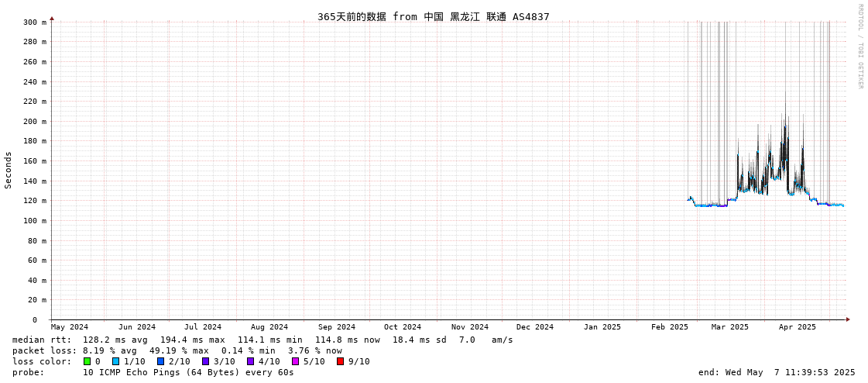Click the end timestamp Wed May 7
The width and height of the screenshot is (868, 383).
point(777,372)
